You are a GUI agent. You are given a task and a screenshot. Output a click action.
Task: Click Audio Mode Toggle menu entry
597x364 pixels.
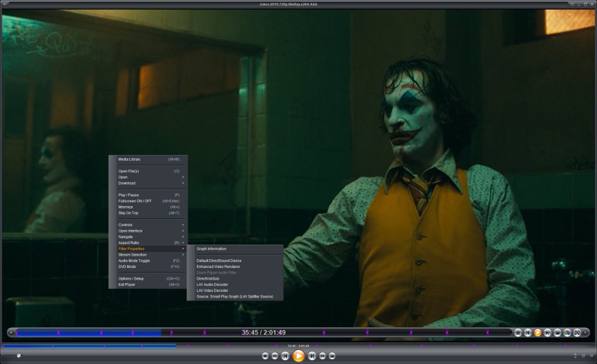149,261
